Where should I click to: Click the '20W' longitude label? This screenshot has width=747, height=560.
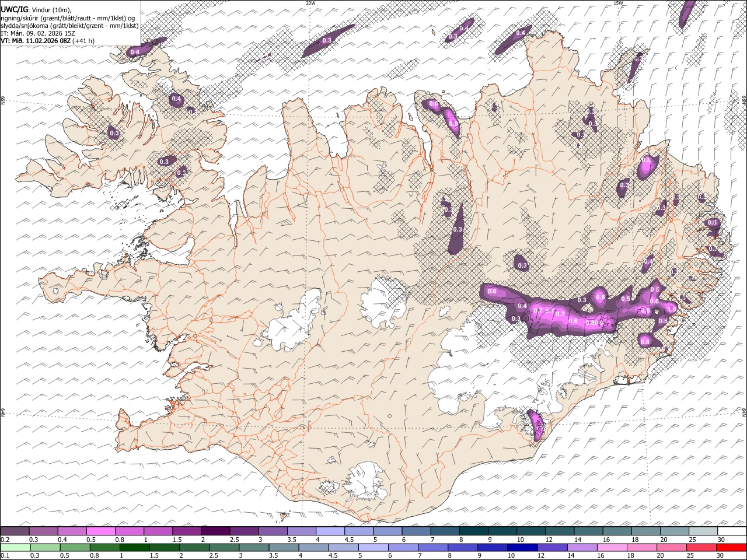point(310,3)
